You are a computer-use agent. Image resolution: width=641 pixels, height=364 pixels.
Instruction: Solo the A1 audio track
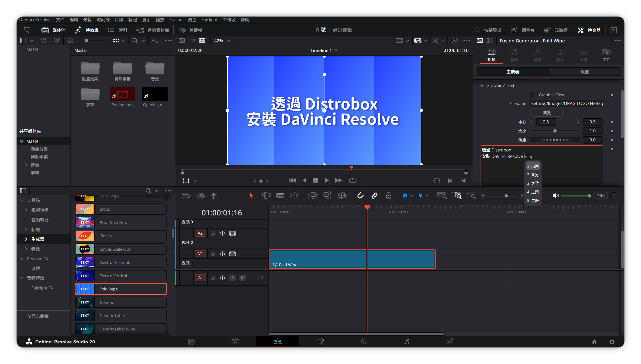point(232,278)
